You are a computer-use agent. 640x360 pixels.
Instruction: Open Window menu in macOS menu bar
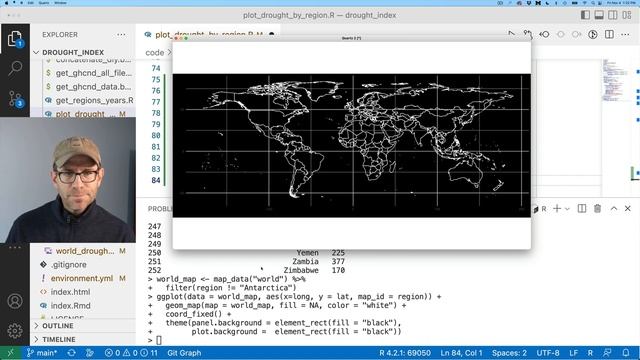[x=60, y=3]
